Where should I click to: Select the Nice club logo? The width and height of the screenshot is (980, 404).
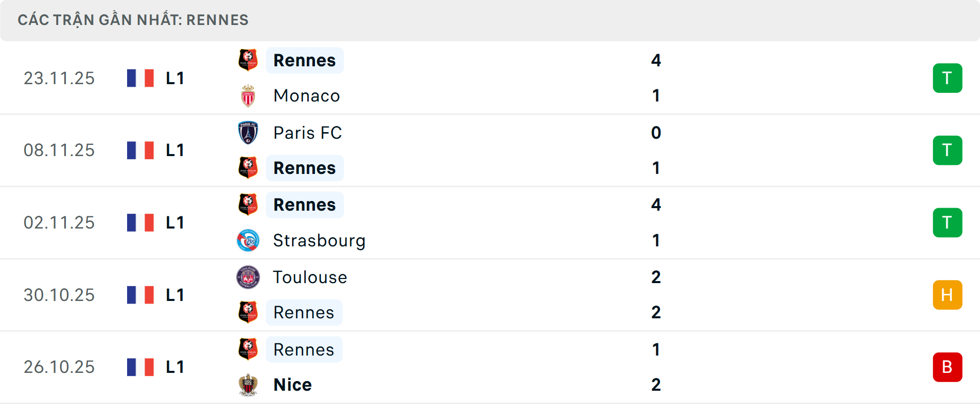(249, 385)
